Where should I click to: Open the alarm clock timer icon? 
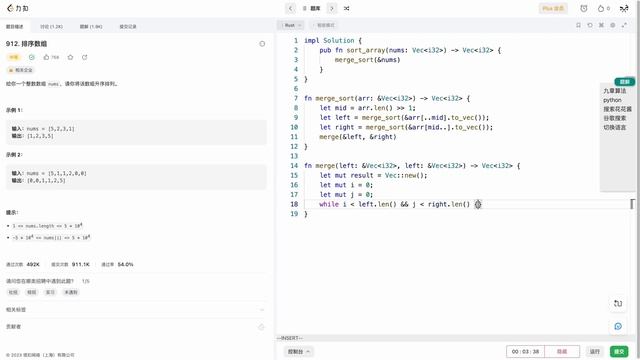(x=584, y=8)
